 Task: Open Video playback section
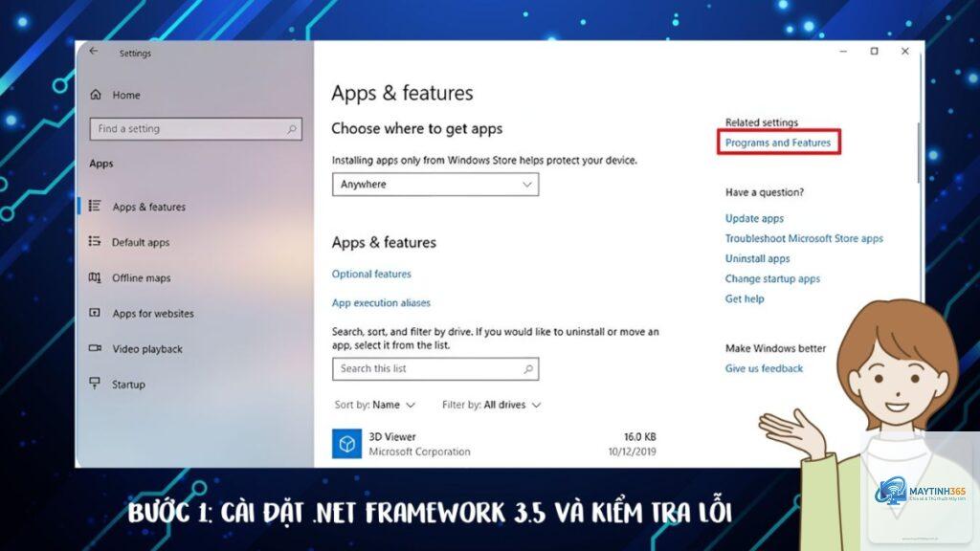[147, 349]
